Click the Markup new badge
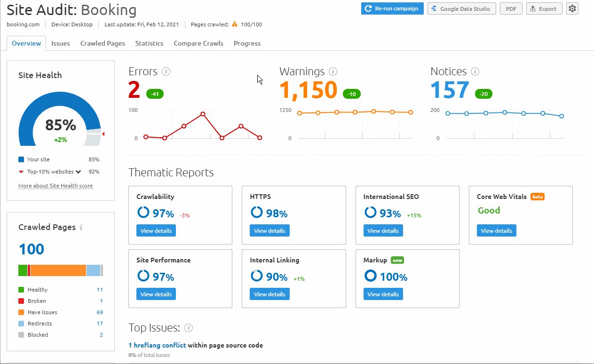594x364 pixels. pos(397,260)
